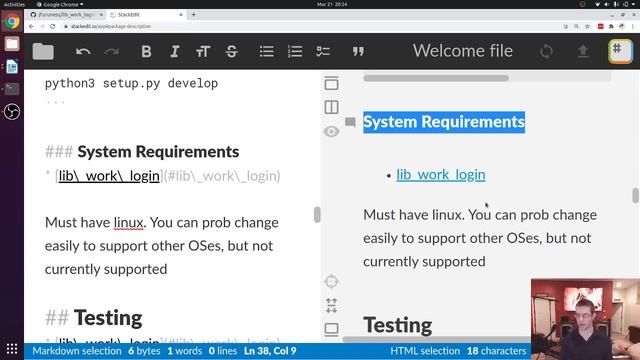
Task: Open Files from the Ubuntu dock
Action: point(12,44)
